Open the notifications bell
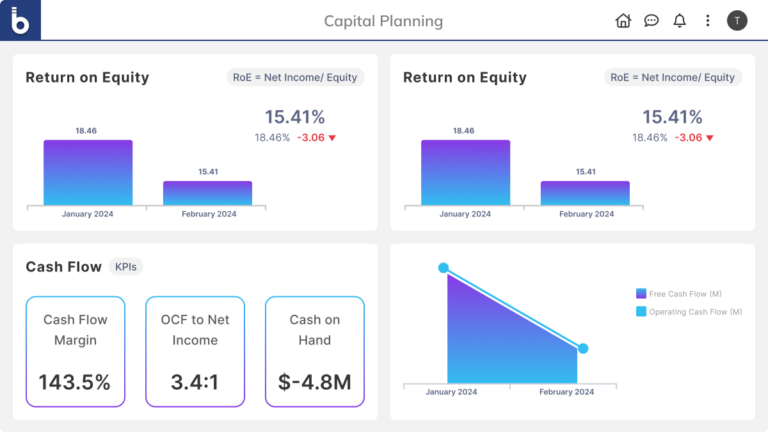Image resolution: width=768 pixels, height=432 pixels. tap(680, 20)
